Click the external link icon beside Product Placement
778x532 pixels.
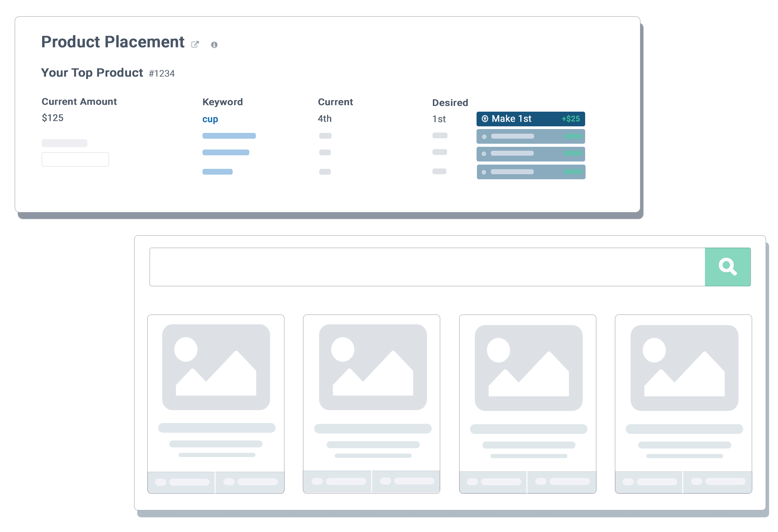click(195, 44)
